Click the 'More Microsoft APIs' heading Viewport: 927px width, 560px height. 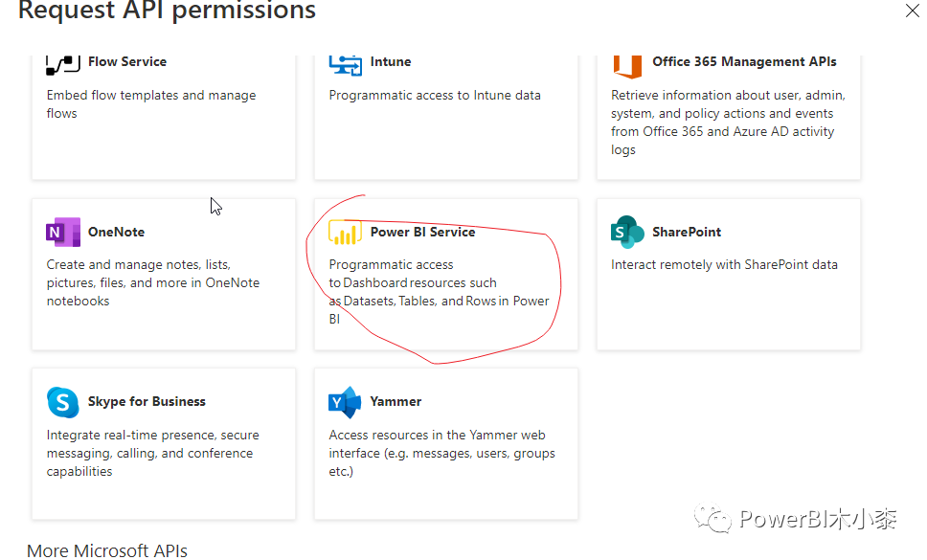pyautogui.click(x=107, y=550)
